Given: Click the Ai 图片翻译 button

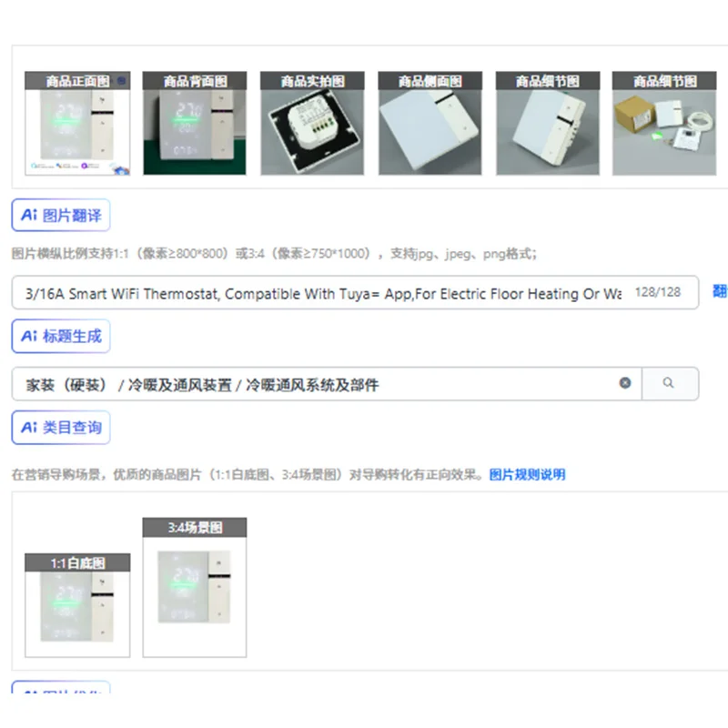Looking at the screenshot, I should coord(61,215).
